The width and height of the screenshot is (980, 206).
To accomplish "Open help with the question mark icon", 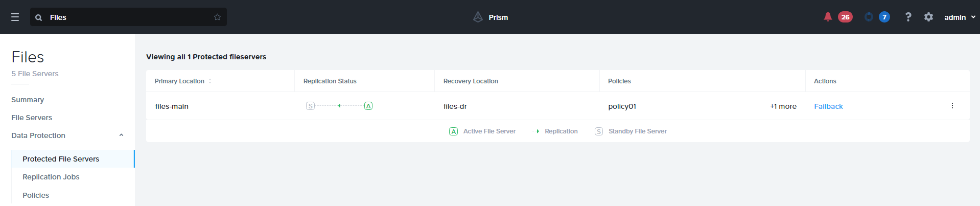I will pyautogui.click(x=908, y=17).
